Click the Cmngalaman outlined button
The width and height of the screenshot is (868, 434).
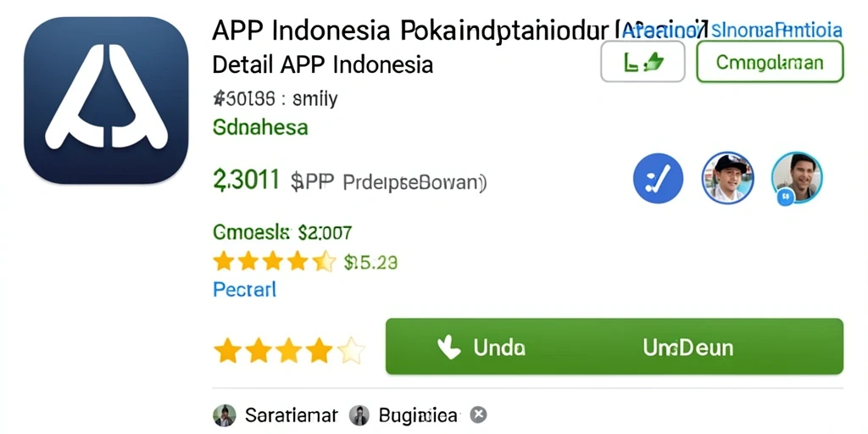click(x=770, y=61)
